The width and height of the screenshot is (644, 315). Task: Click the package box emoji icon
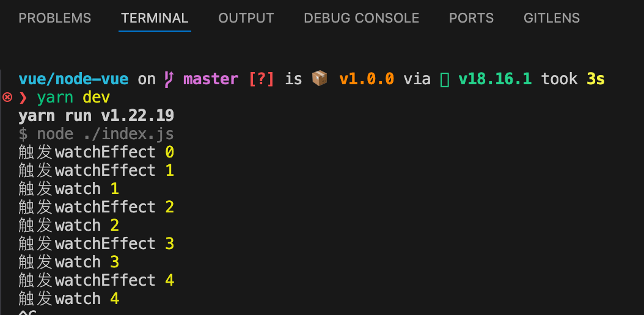[x=320, y=79]
